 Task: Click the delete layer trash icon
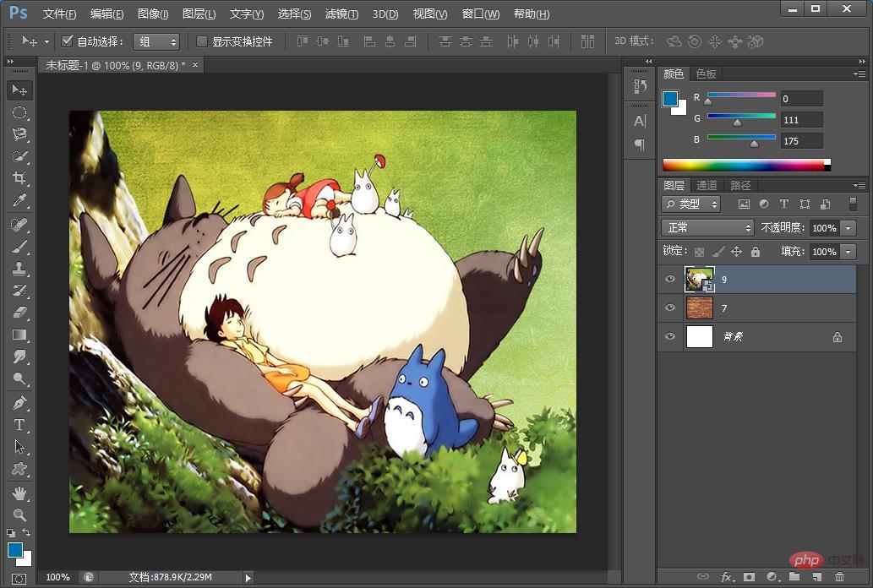(x=839, y=577)
